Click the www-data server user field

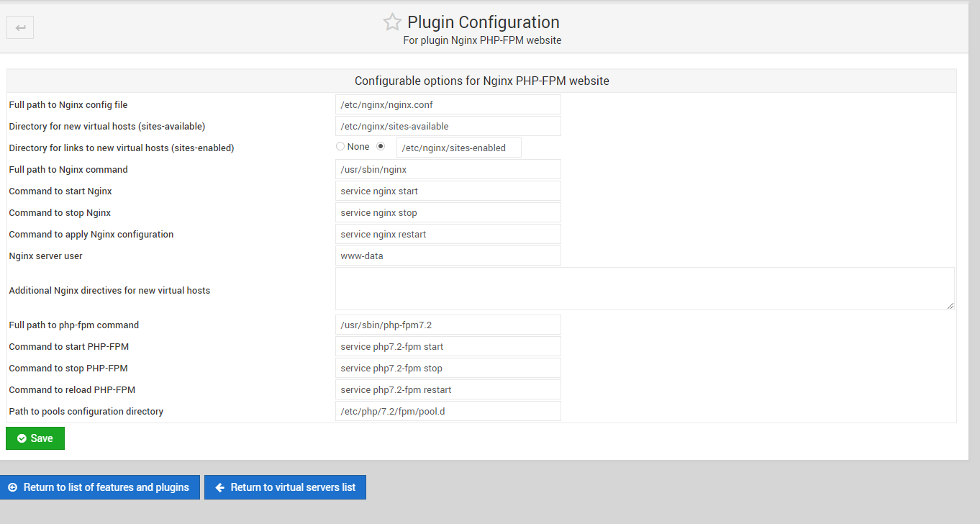click(448, 256)
